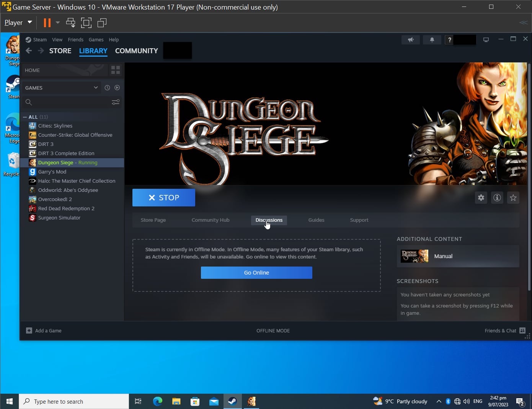Open the Dungeon Siege Manual thumbnail
This screenshot has height=409, width=532.
pos(415,256)
